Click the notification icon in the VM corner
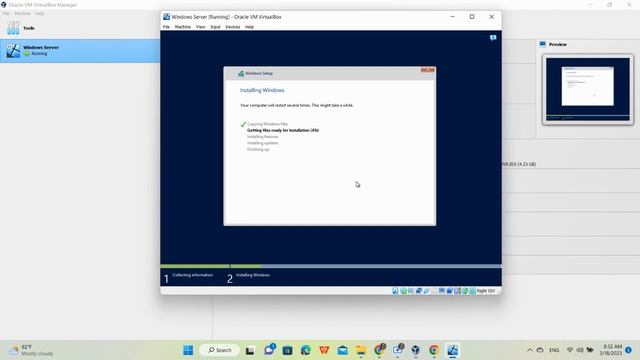Image resolution: width=640 pixels, height=360 pixels. tap(493, 38)
